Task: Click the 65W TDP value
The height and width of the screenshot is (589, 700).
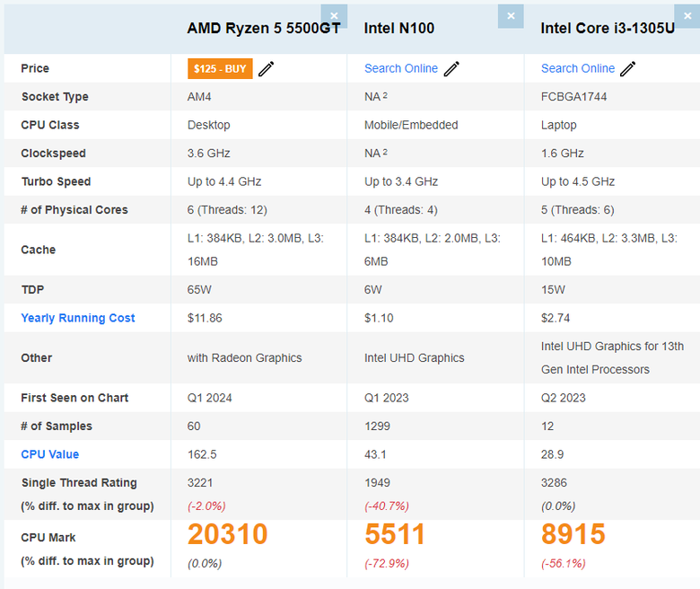Action: (199, 290)
